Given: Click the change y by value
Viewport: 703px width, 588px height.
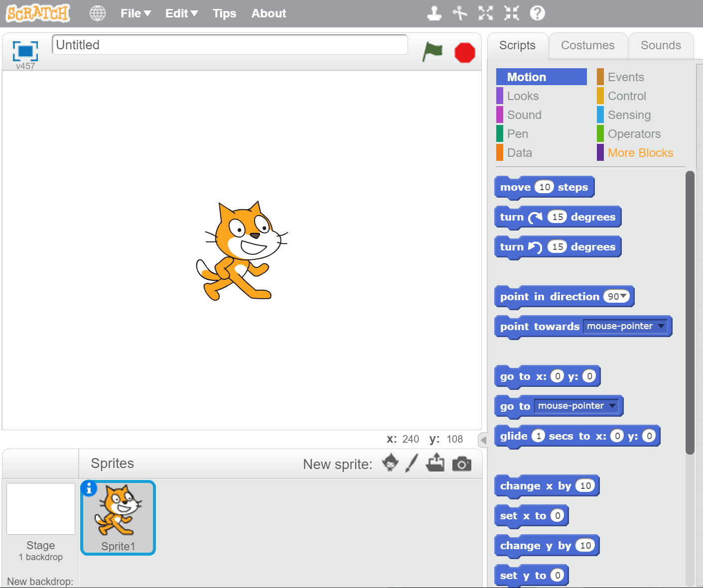Looking at the screenshot, I should point(585,545).
